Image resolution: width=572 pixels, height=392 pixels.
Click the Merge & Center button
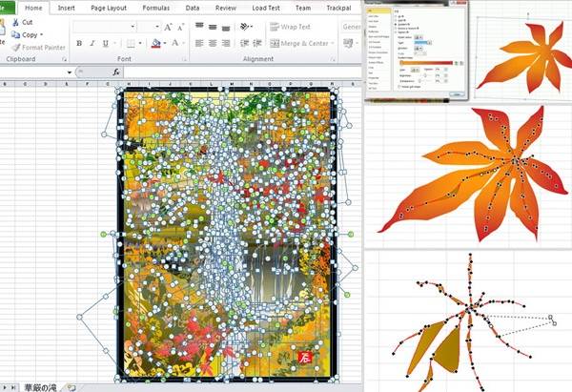302,43
